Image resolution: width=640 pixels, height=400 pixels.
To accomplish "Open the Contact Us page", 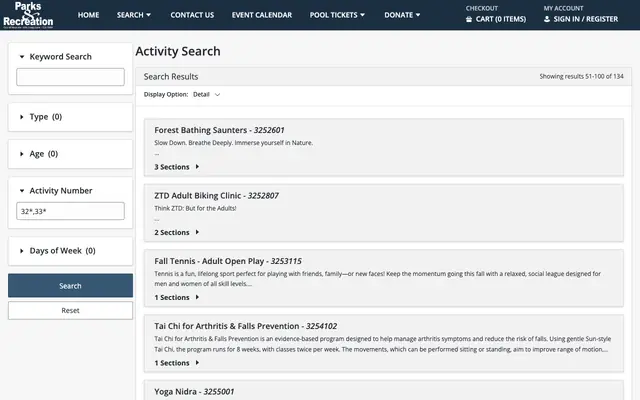I will [x=192, y=15].
